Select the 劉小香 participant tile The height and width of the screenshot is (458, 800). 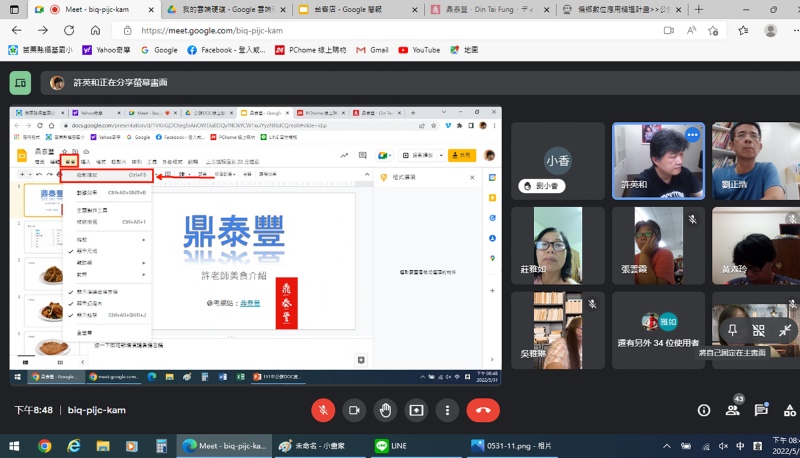point(558,161)
